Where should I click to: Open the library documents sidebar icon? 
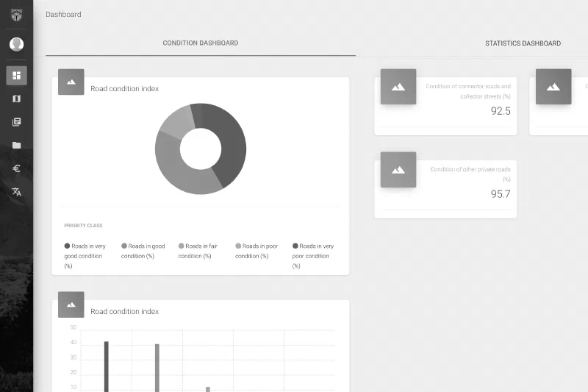(x=16, y=122)
